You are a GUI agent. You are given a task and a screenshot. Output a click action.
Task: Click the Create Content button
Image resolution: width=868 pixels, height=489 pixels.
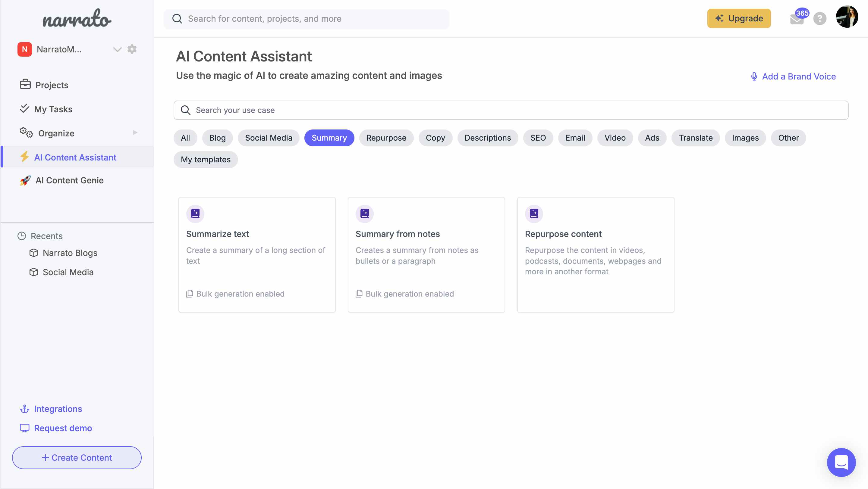pyautogui.click(x=77, y=457)
